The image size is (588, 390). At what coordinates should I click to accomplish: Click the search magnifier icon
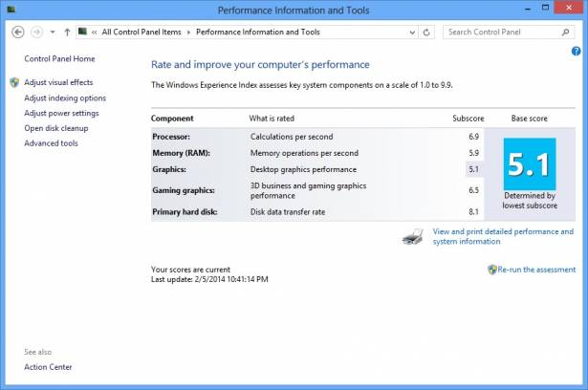point(565,32)
